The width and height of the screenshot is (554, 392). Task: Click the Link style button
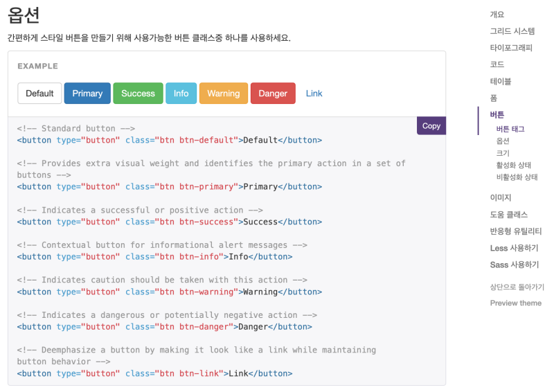[x=314, y=93]
